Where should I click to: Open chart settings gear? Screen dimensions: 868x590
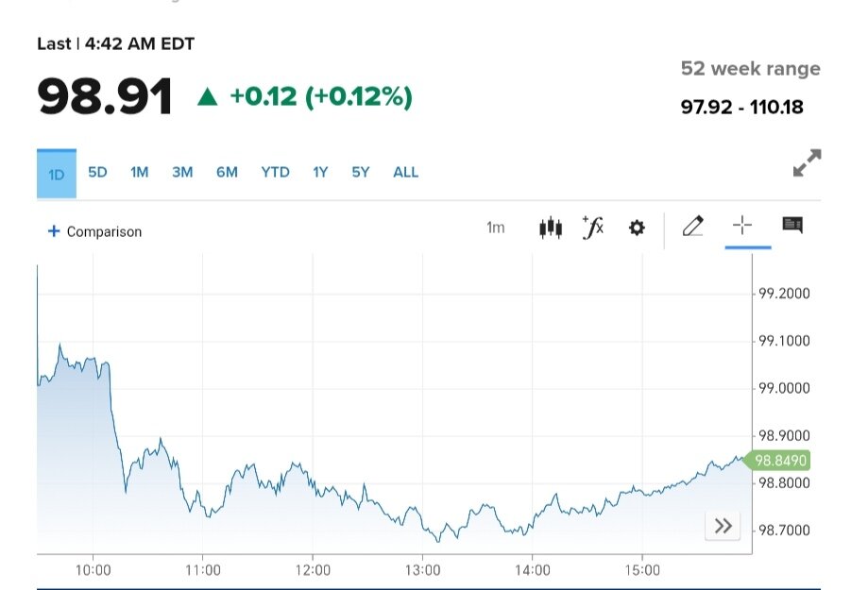click(637, 228)
